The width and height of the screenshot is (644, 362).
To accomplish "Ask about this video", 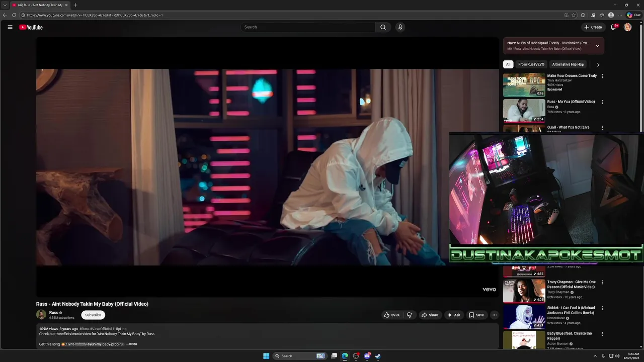I will [454, 315].
